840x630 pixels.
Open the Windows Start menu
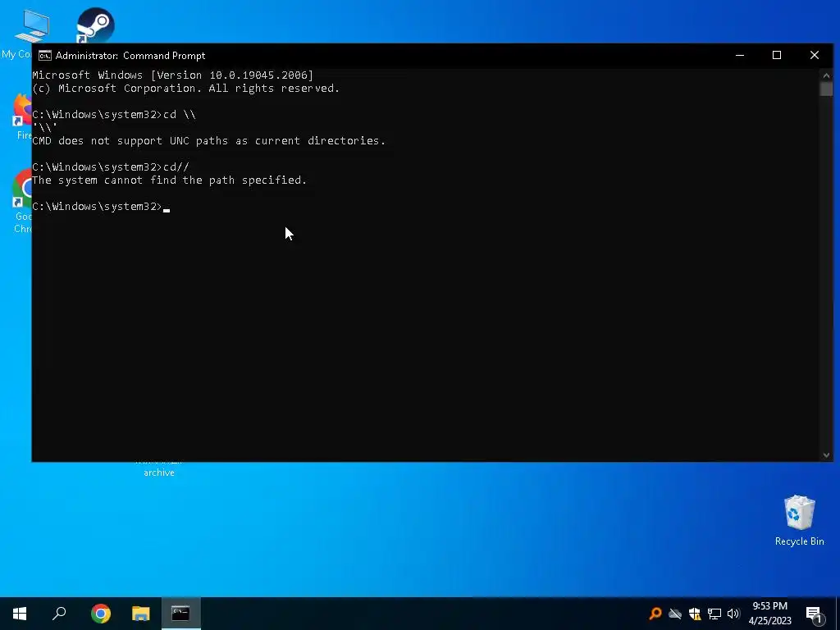[20, 614]
